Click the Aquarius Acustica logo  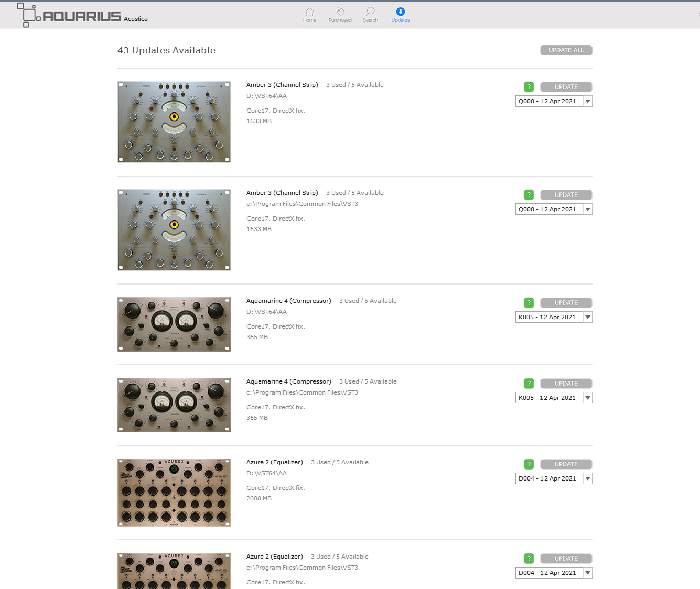tap(82, 15)
